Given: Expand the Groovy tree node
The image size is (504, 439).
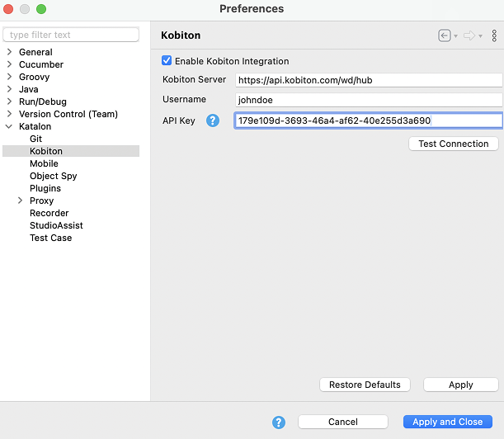Looking at the screenshot, I should click(x=9, y=77).
